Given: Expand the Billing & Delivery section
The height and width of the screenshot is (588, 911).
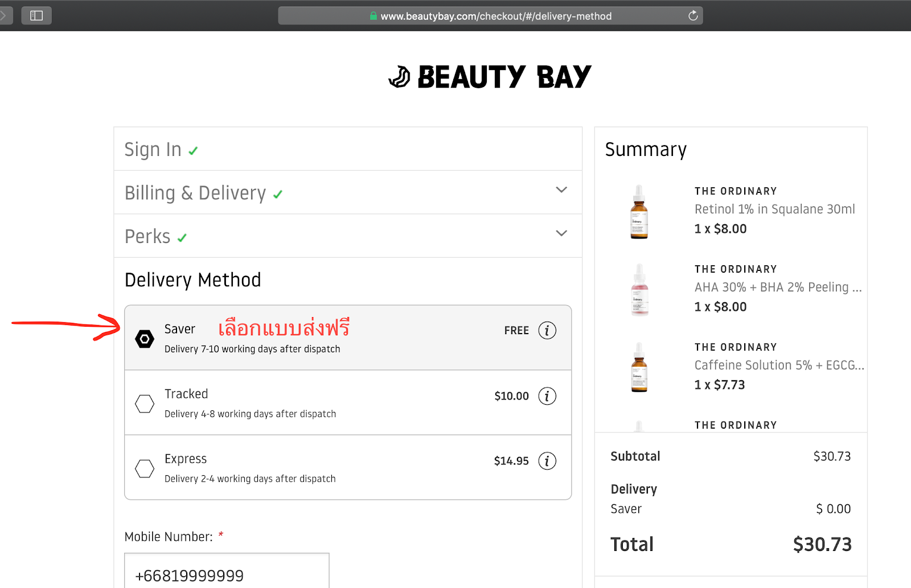Looking at the screenshot, I should coord(561,190).
